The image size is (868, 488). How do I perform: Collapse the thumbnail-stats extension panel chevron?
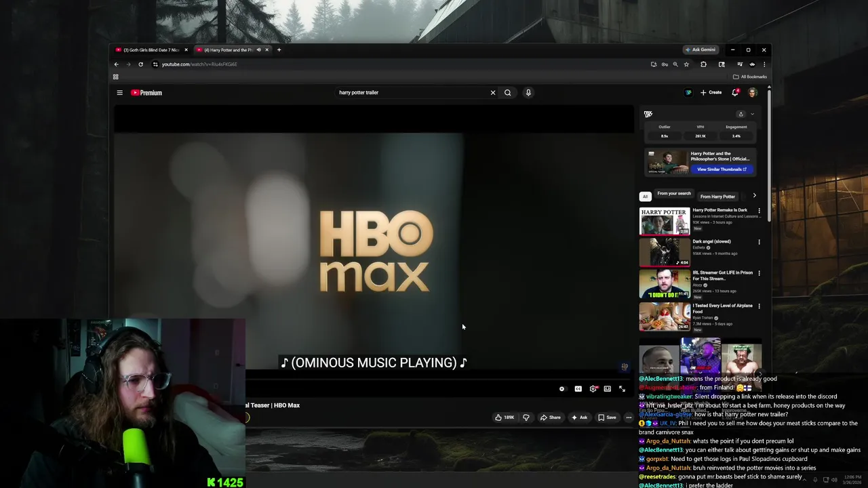[752, 114]
